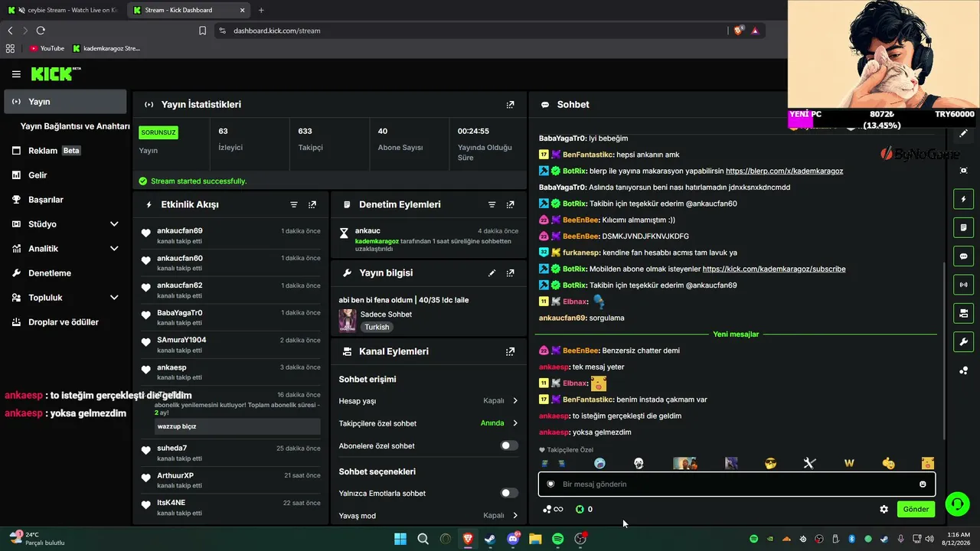Open Hesap yaşı setting set to Kapalı

tap(429, 400)
